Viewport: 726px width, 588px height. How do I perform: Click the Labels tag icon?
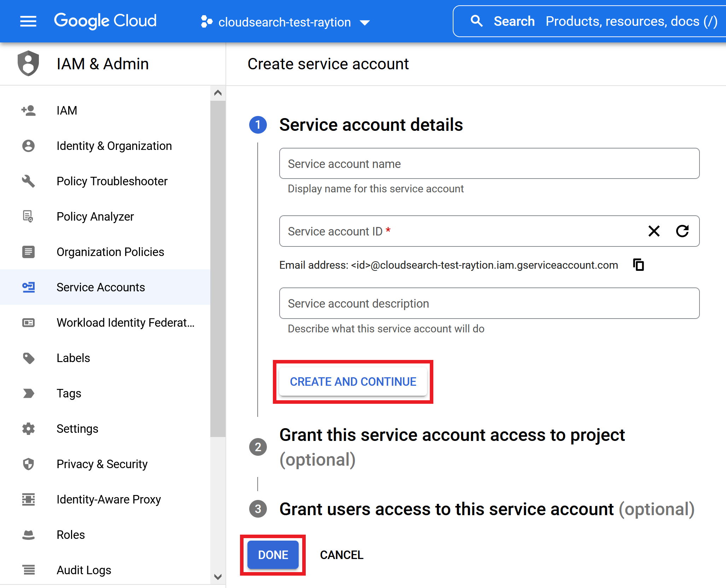[x=28, y=358]
